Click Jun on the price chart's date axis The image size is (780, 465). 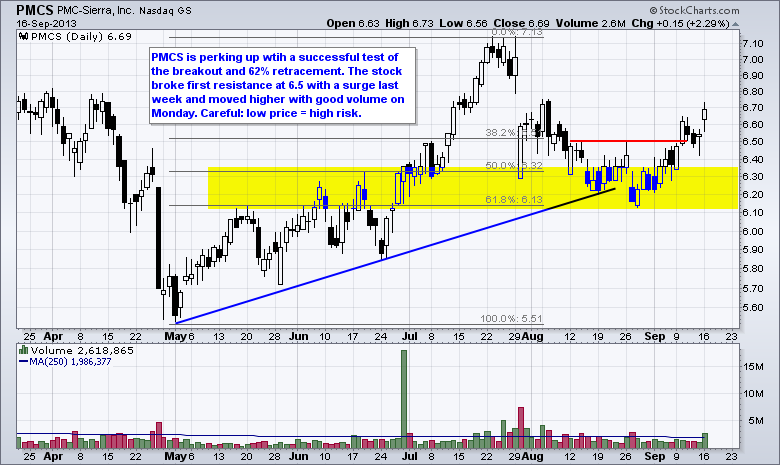[x=298, y=336]
